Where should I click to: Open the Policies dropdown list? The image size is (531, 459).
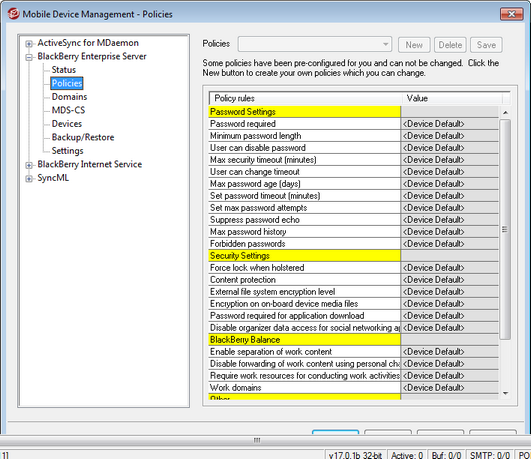315,44
